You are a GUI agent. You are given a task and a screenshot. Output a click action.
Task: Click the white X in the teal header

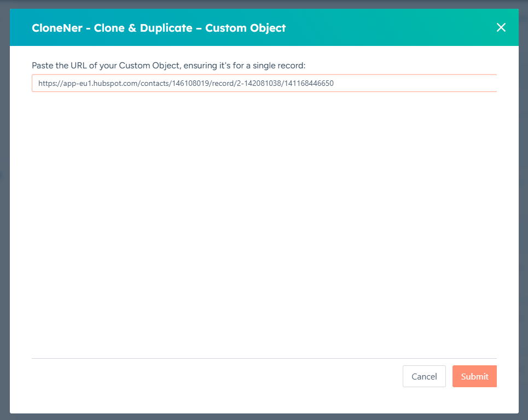501,27
